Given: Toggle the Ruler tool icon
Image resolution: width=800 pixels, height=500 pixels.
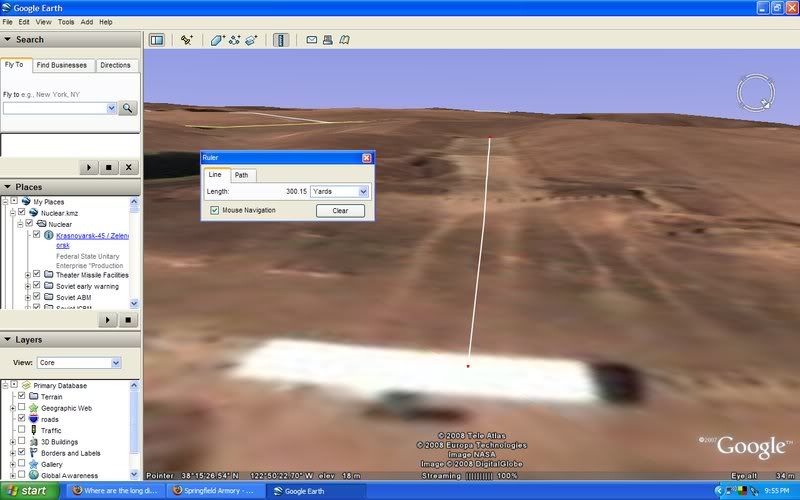Looking at the screenshot, I should pos(281,40).
